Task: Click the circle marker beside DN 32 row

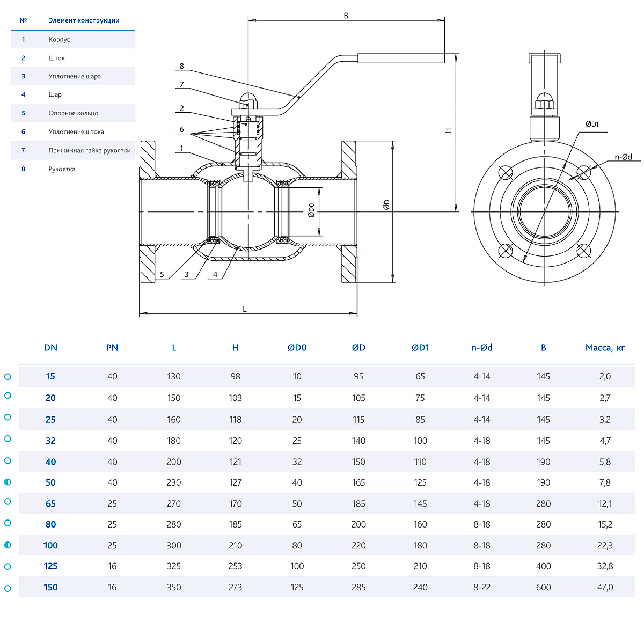Action: [8, 438]
